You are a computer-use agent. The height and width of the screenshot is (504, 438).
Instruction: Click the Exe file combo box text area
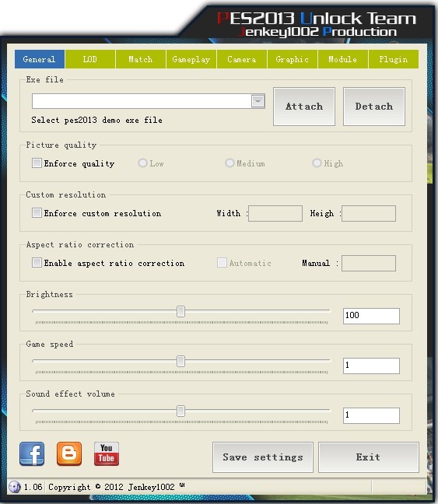(x=142, y=101)
